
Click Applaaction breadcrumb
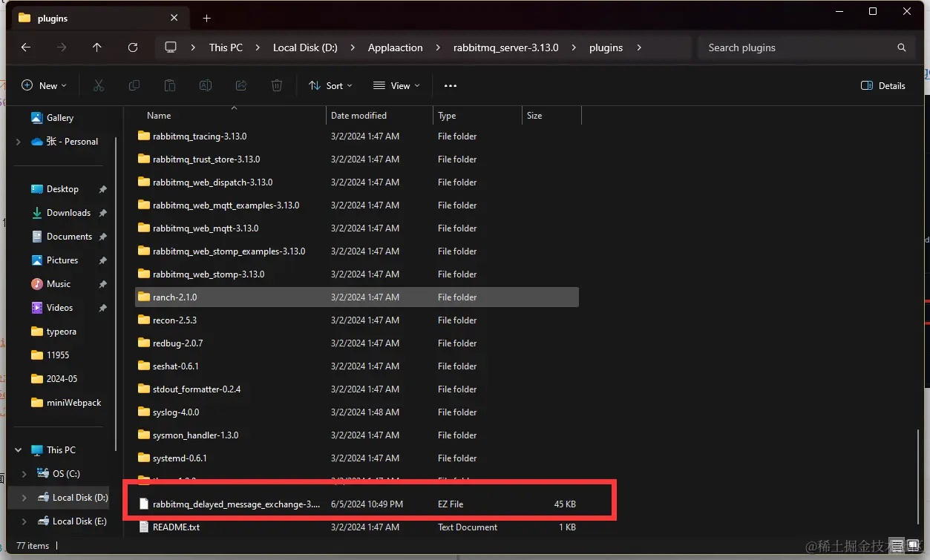[x=396, y=47]
